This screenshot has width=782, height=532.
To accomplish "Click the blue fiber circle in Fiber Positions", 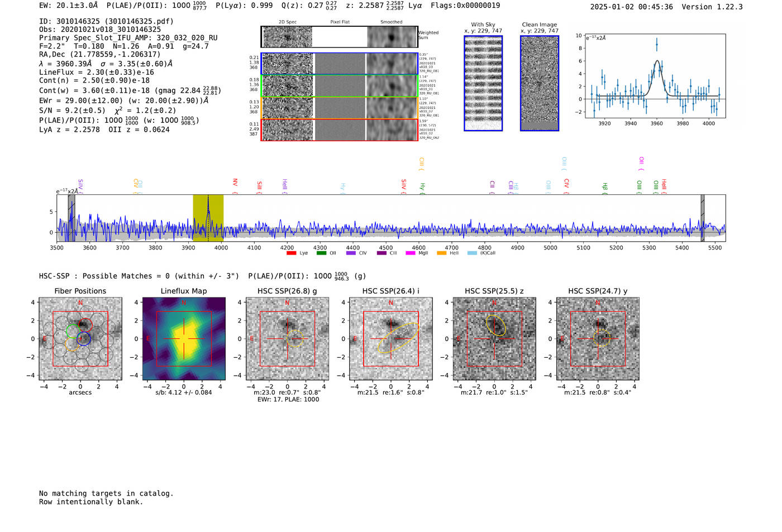I will point(83,339).
